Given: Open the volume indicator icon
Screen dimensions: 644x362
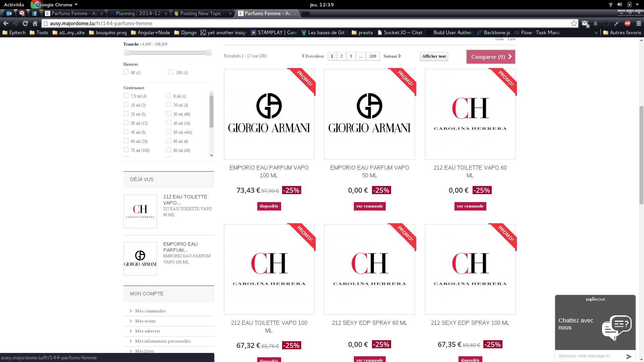Looking at the screenshot, I should coord(620,5).
